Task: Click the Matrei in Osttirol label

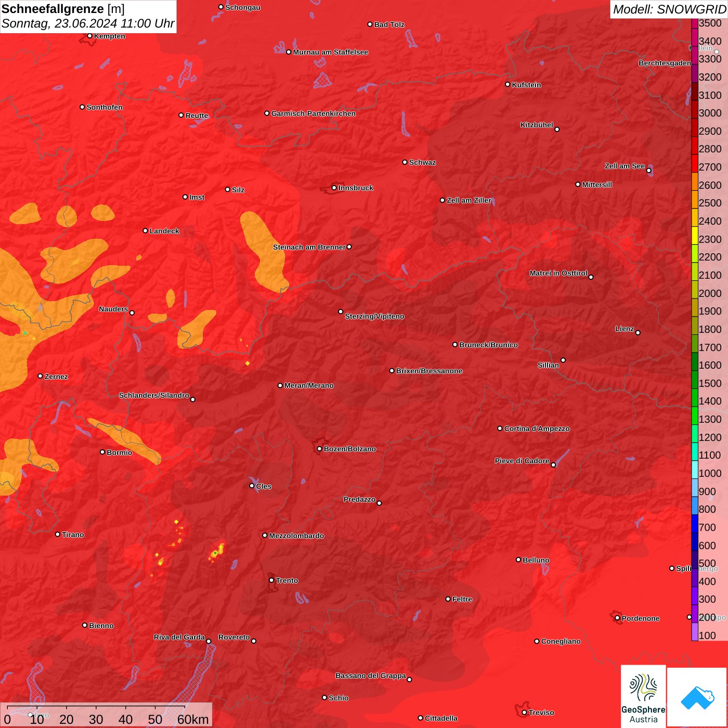Action: (x=558, y=273)
